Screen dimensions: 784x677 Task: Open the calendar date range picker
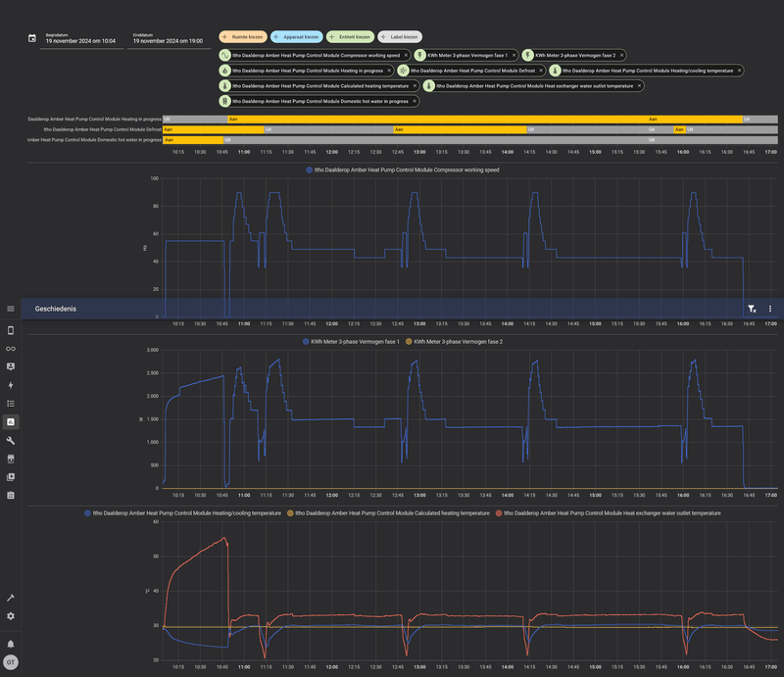click(32, 38)
